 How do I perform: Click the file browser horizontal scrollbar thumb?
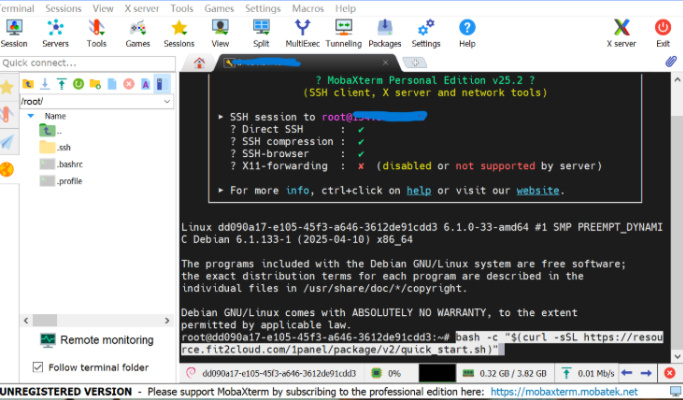[45, 321]
